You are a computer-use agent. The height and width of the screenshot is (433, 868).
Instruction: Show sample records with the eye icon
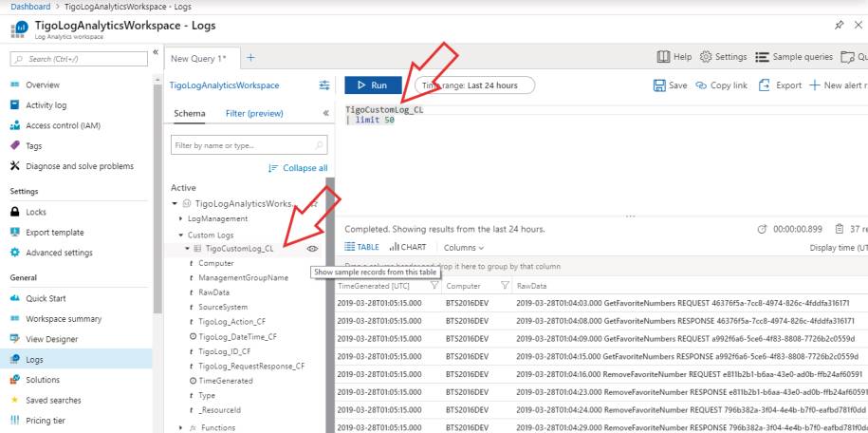click(x=313, y=249)
